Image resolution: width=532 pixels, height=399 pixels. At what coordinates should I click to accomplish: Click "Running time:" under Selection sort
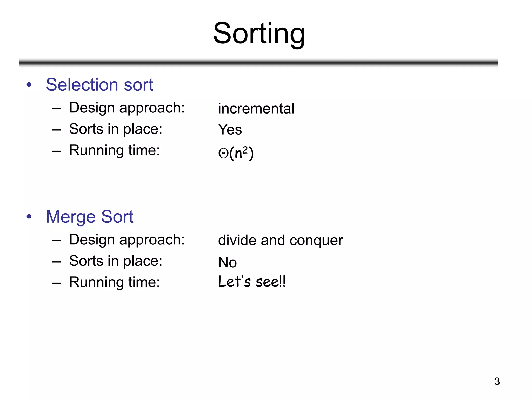pyautogui.click(x=114, y=150)
